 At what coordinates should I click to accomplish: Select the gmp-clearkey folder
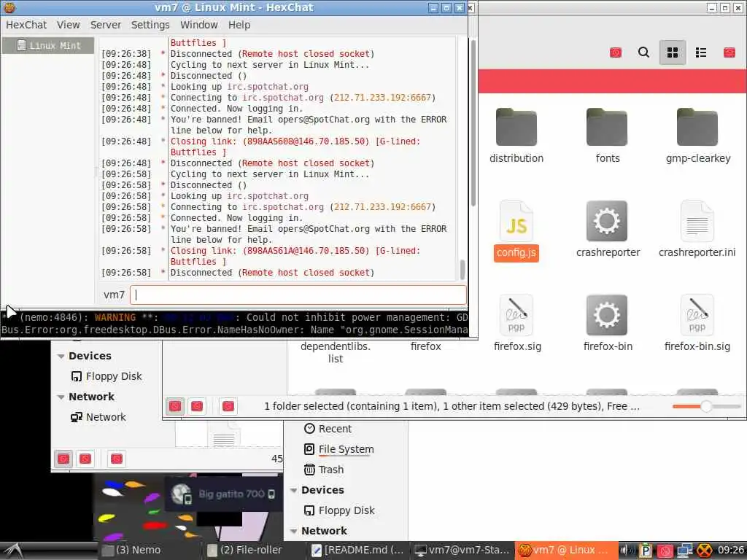tap(698, 136)
